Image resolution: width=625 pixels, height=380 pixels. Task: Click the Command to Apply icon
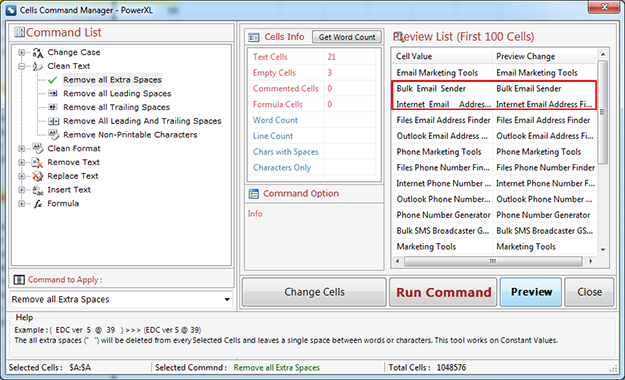tap(19, 280)
